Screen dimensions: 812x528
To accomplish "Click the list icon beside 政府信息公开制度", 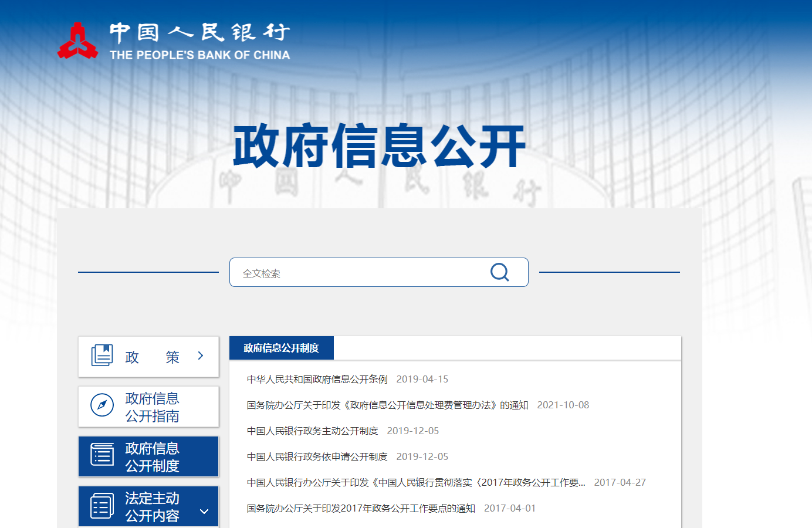I will (x=102, y=455).
